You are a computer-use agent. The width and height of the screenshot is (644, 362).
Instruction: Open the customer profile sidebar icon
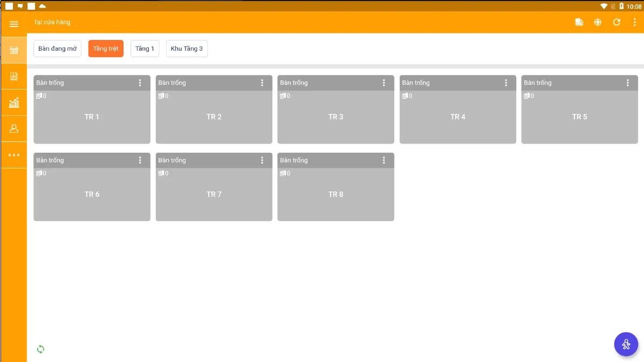click(x=13, y=128)
